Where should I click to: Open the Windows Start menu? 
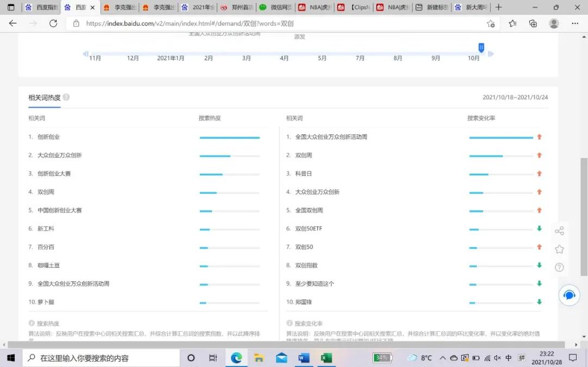coord(11,358)
